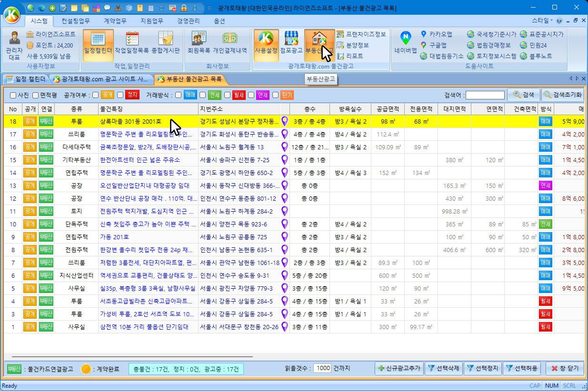Click the map pin for 서울시 송파구 신천동 7-25
Viewport: 588px width, 391px height.
(285, 160)
